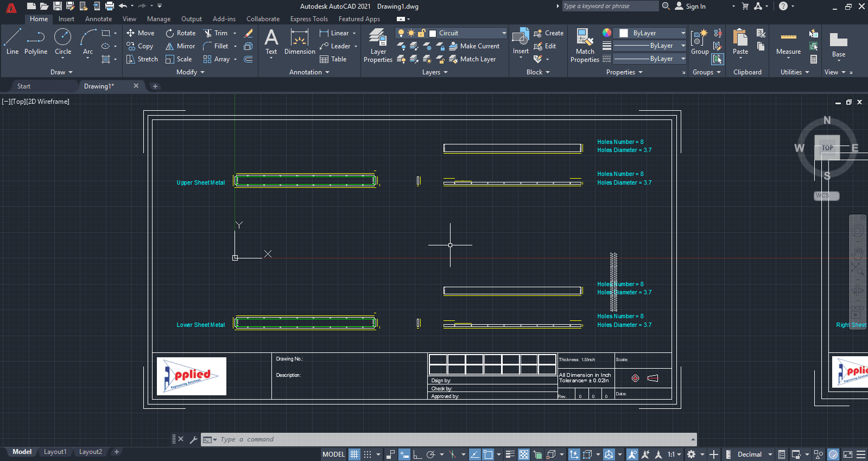Expand the Modify panel
The image size is (868, 461).
pos(191,72)
